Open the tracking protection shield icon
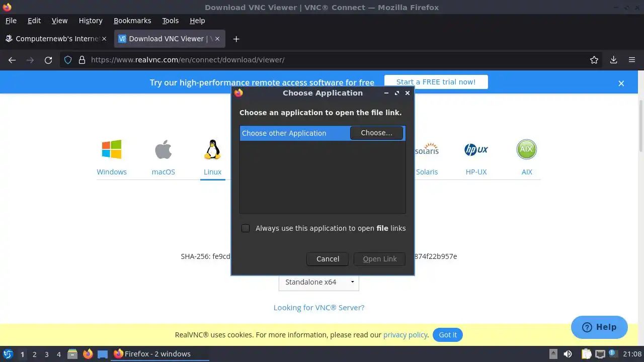 [x=68, y=60]
